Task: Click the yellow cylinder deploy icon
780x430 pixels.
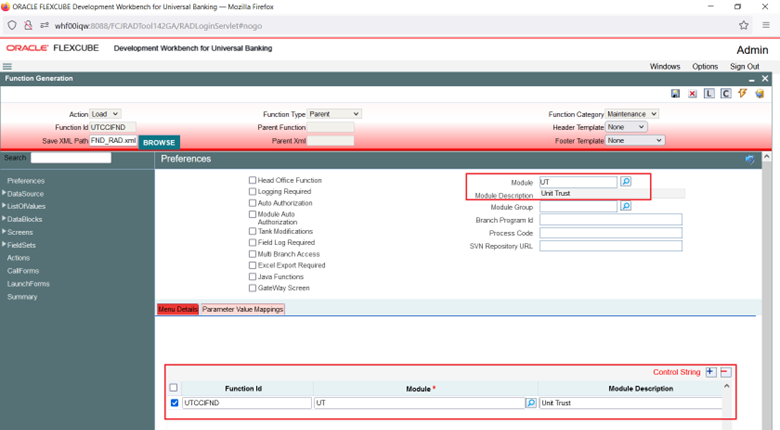Action: (760, 94)
